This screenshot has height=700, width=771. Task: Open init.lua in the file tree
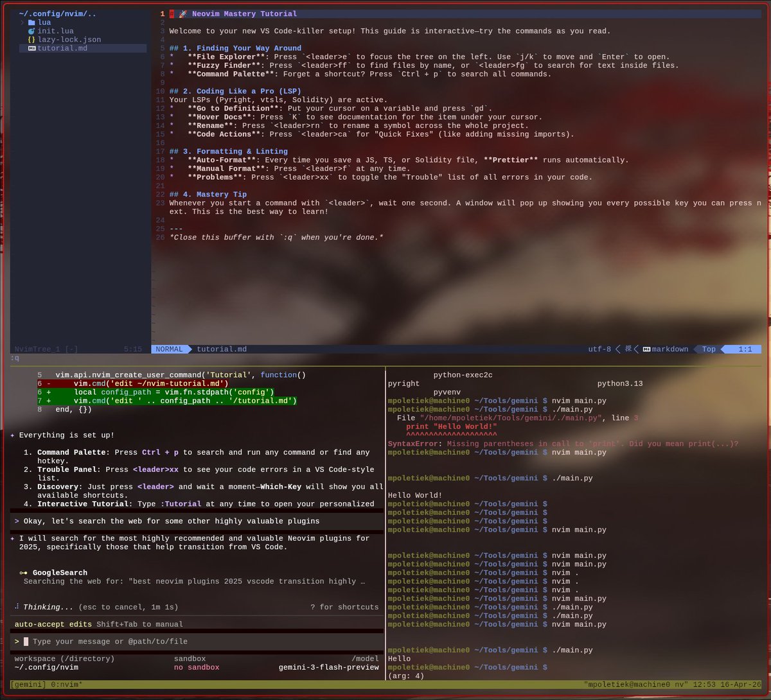click(56, 31)
